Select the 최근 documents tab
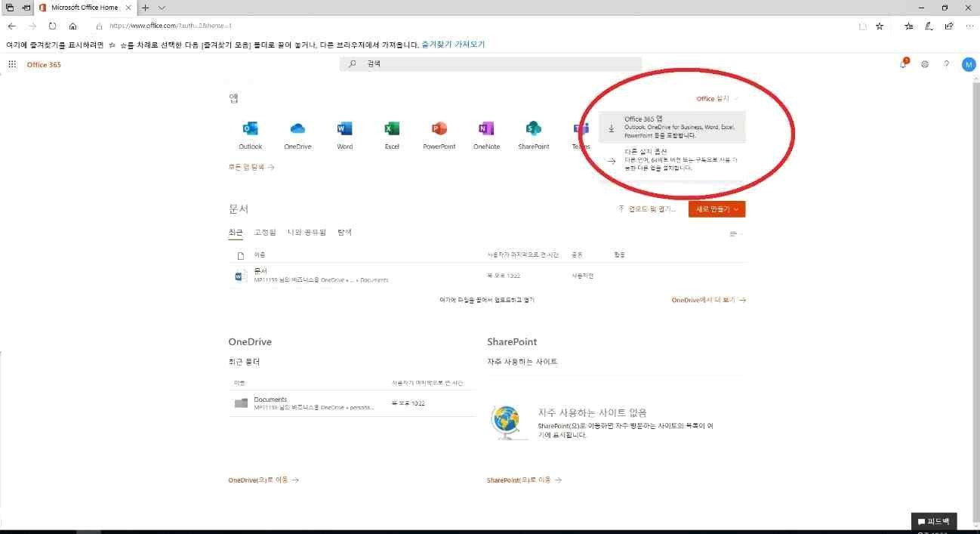 point(236,233)
